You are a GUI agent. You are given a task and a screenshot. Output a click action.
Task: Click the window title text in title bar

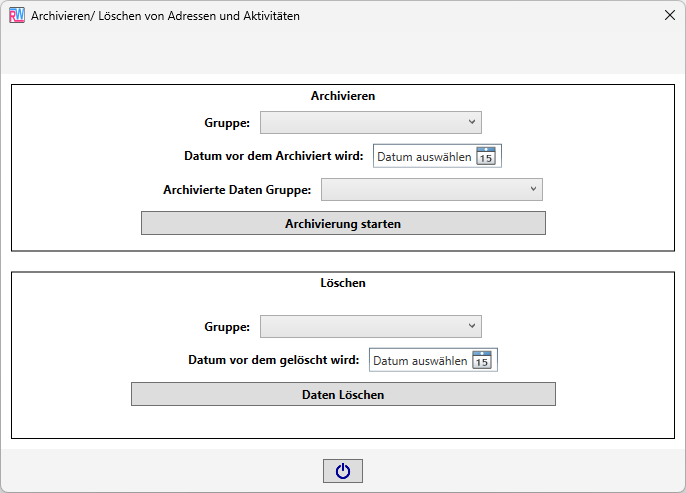(165, 16)
